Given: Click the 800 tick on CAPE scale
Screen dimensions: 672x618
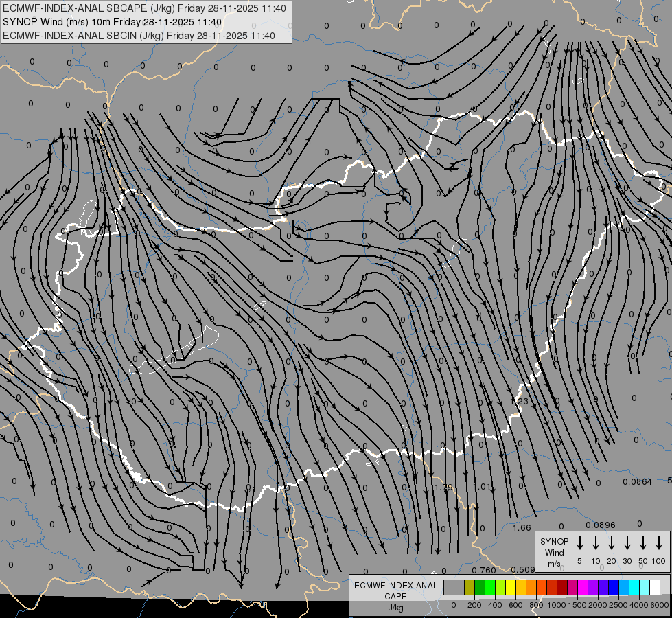Looking at the screenshot, I should (536, 605).
